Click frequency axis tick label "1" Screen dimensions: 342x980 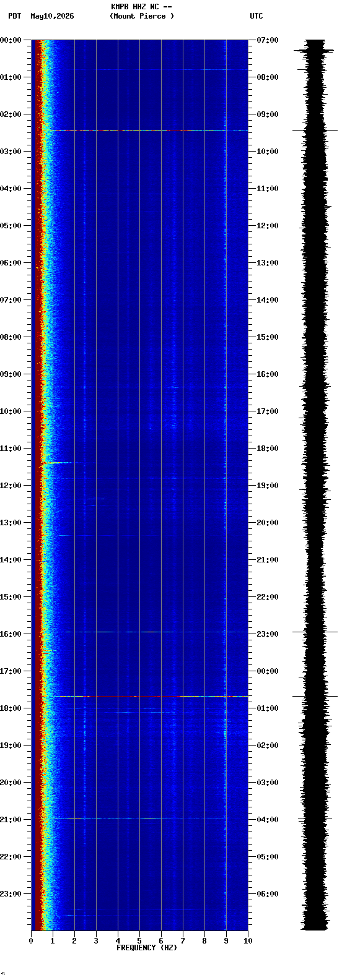[x=53, y=941]
